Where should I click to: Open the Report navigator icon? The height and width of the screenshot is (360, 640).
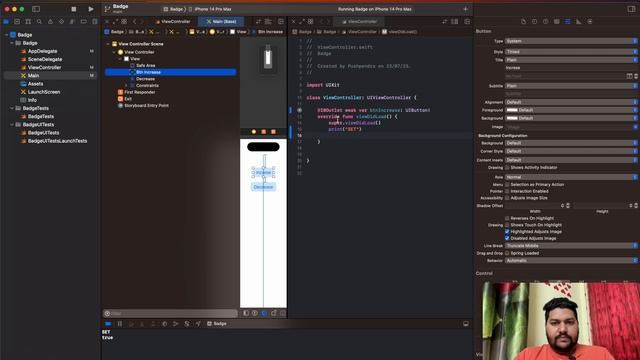[x=95, y=21]
